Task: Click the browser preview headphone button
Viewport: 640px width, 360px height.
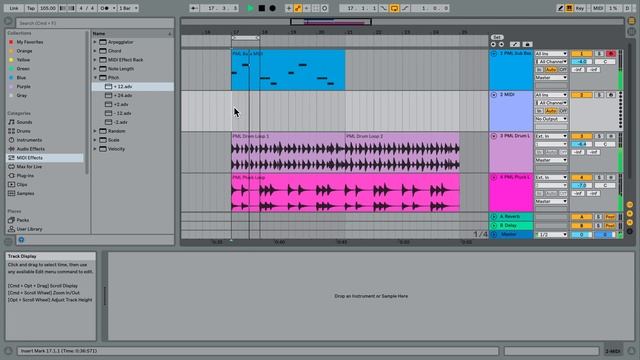Action: coord(21,240)
